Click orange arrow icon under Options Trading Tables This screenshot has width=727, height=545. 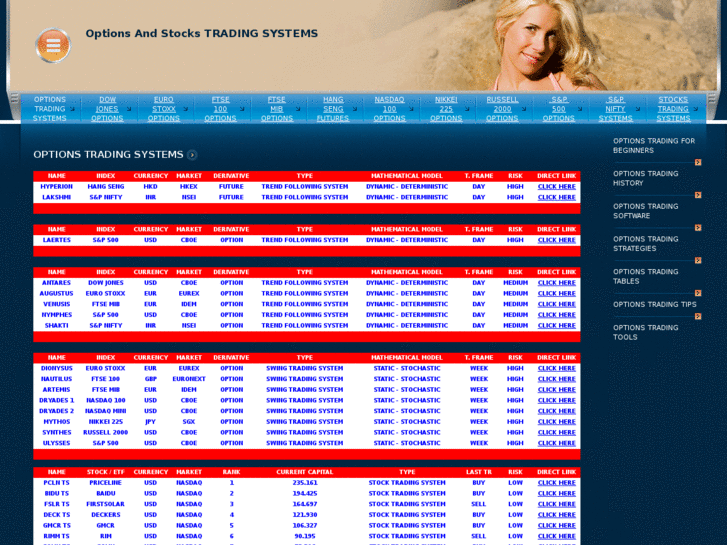pos(698,293)
